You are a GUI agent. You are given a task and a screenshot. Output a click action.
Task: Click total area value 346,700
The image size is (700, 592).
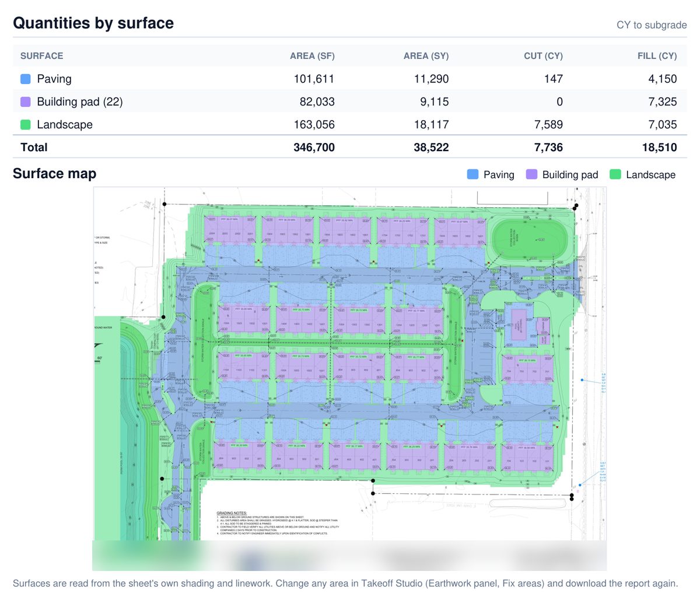(x=314, y=147)
